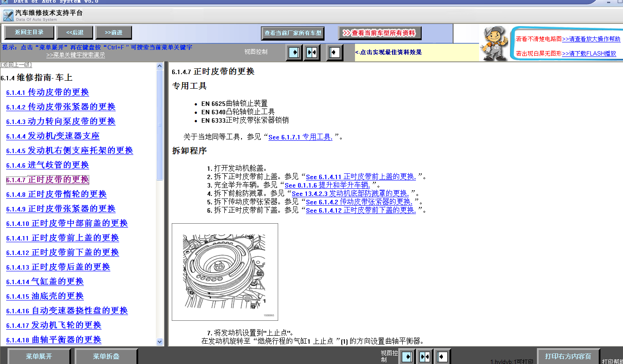Click the 菜单展开 button
623x364 pixels.
click(x=39, y=356)
